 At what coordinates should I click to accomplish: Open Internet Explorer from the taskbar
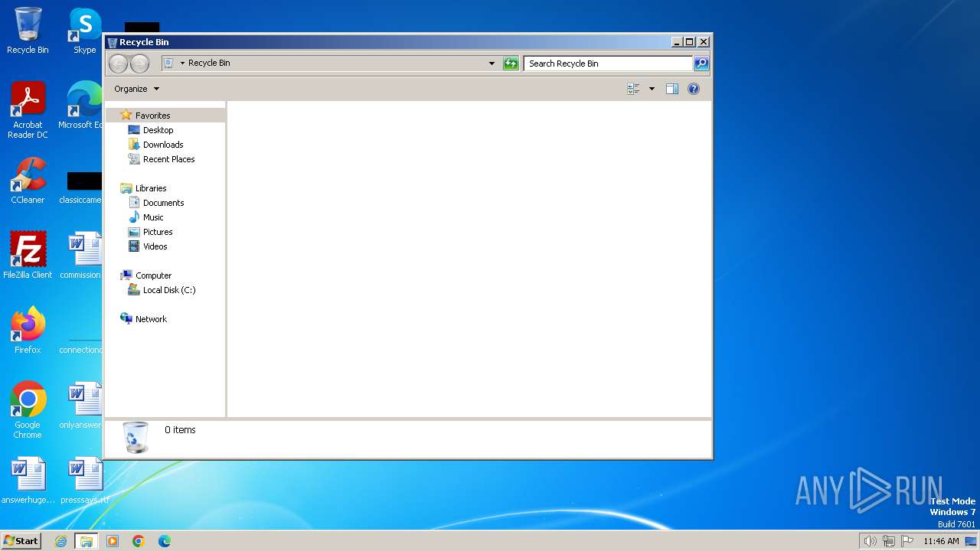pyautogui.click(x=60, y=541)
